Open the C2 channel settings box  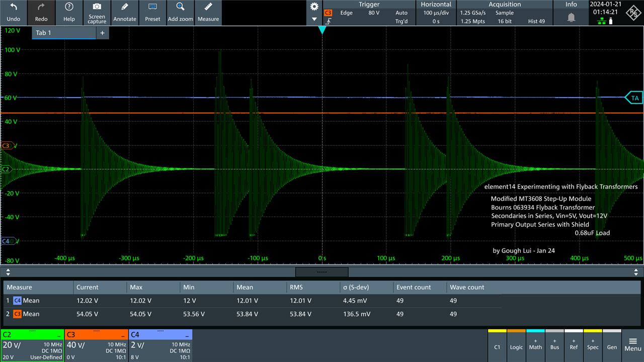coord(32,345)
